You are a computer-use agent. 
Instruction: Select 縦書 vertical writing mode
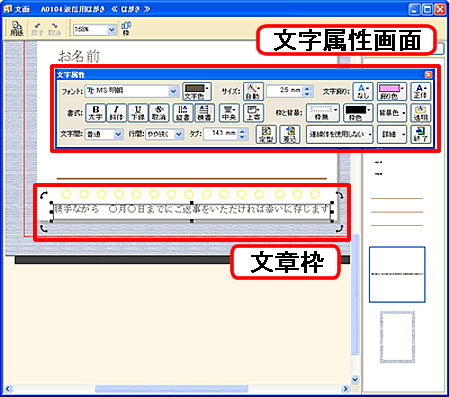[x=183, y=113]
